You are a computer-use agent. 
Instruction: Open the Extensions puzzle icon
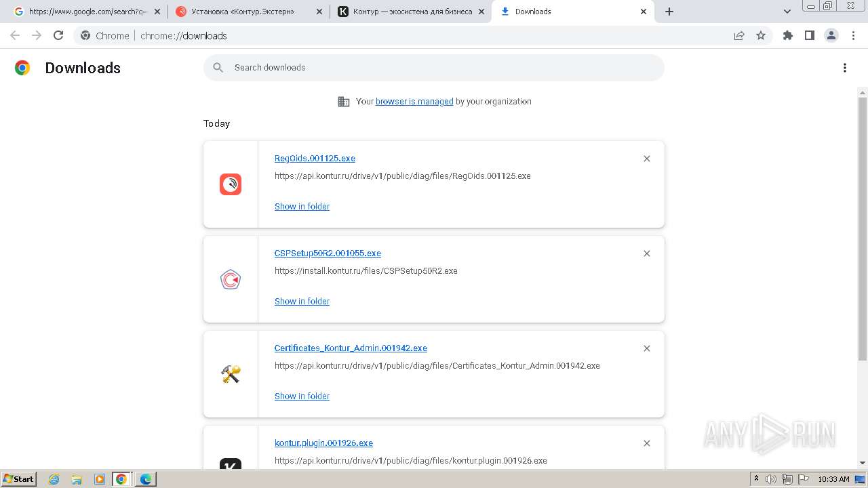788,35
